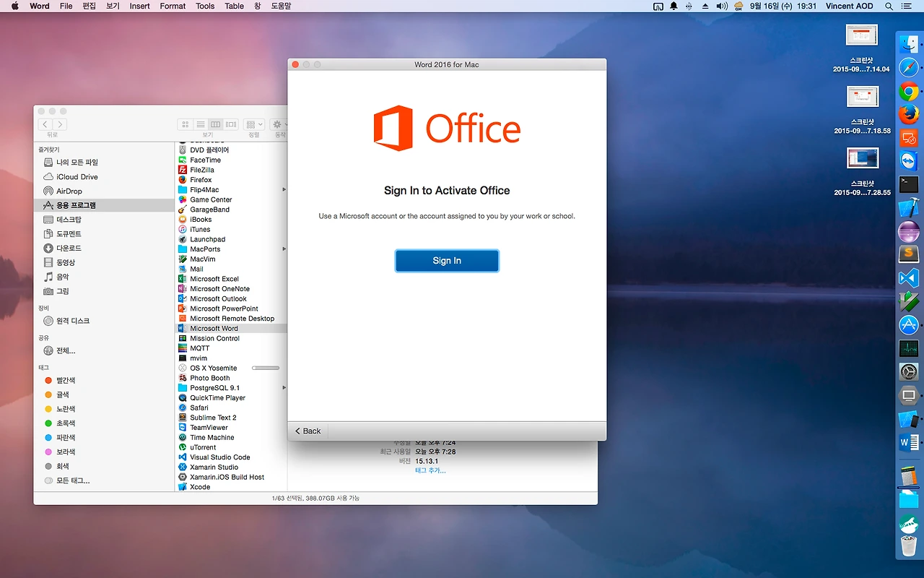Select 나의 모든 파일 in Finder sidebar

point(105,163)
